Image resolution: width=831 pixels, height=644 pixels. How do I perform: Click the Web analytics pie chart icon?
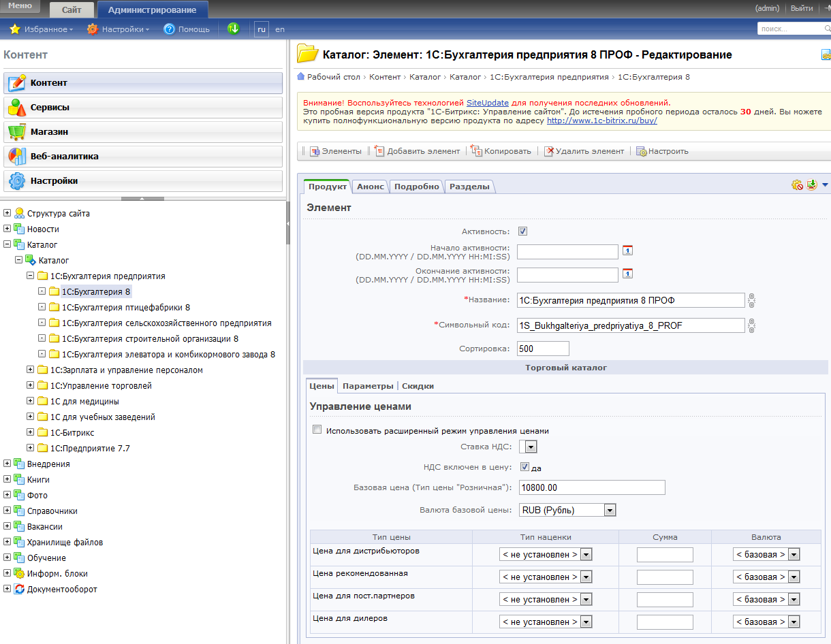(16, 157)
